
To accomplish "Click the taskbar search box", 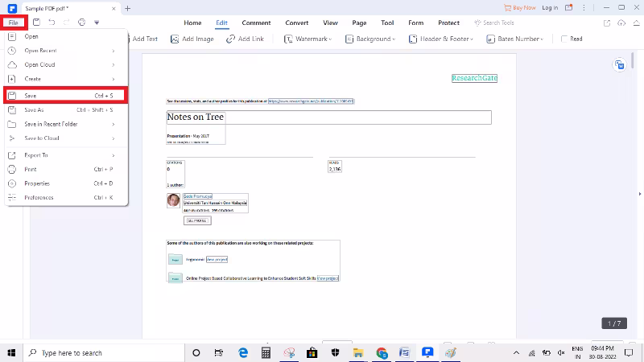I will 104,352.
